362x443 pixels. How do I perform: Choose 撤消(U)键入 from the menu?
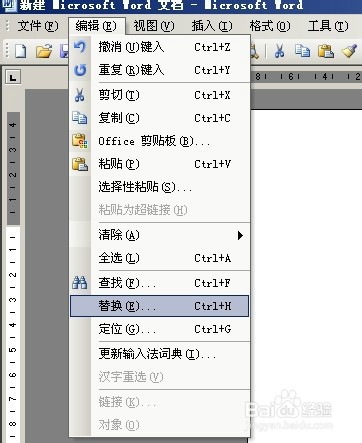tap(160, 47)
